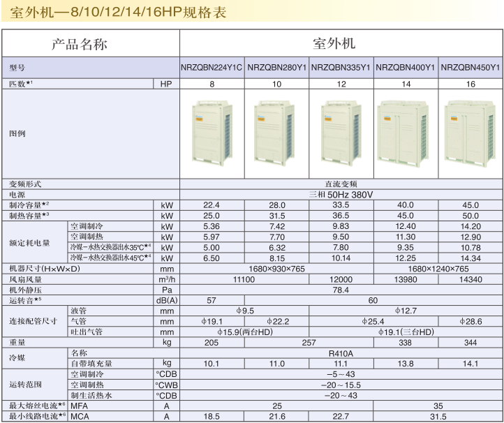Click the NRZQBN224Y1C outdoor unit image

point(212,131)
